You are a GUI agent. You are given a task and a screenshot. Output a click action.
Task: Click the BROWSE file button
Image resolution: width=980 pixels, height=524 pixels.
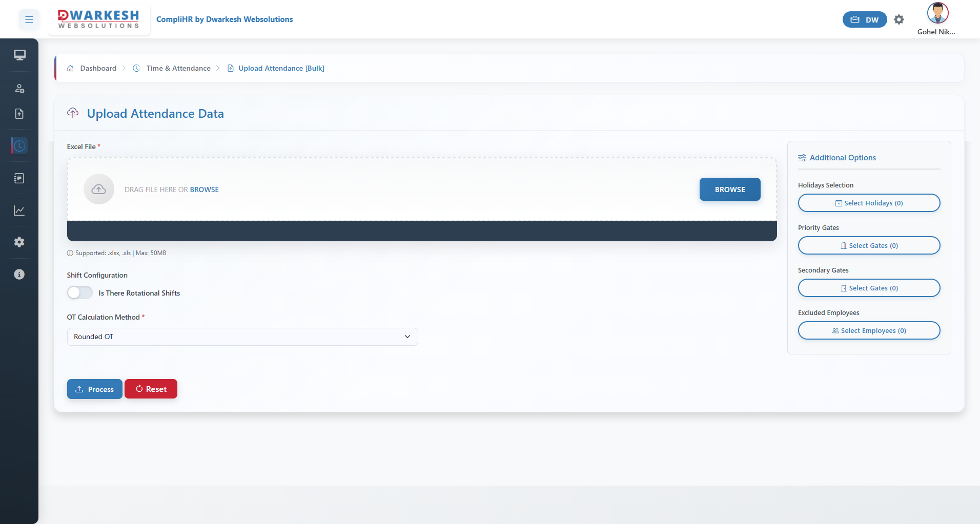[730, 190]
